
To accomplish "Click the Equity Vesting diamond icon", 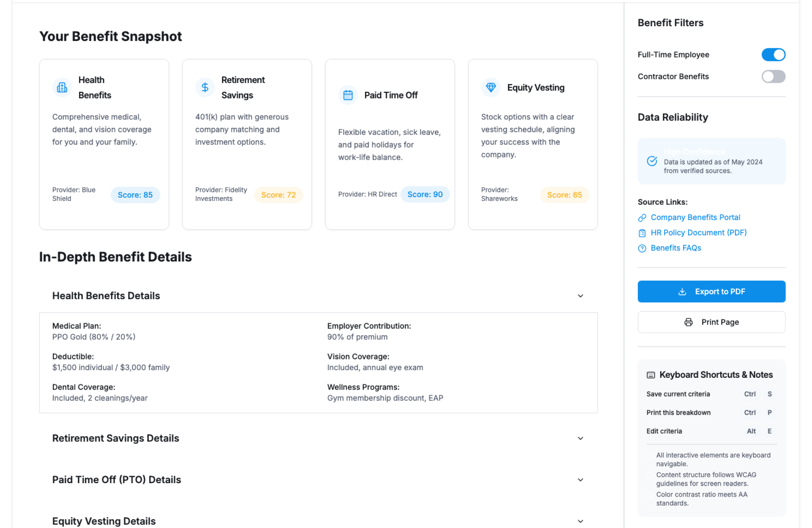I will pos(491,87).
